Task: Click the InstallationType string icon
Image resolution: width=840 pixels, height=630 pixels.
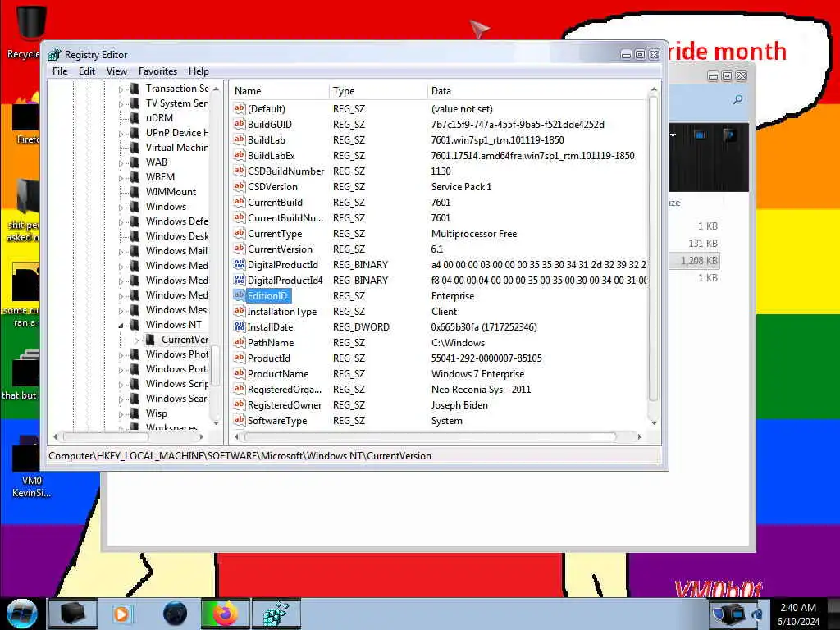Action: [x=240, y=311]
